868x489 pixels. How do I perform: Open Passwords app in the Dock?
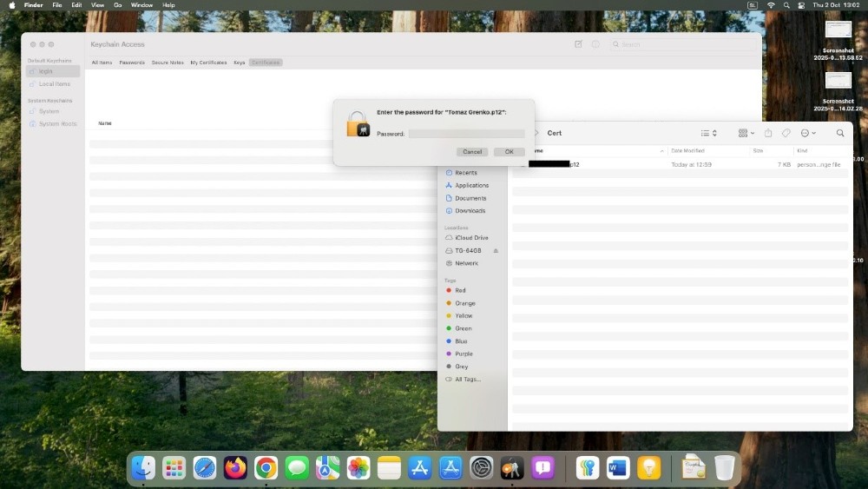(588, 468)
